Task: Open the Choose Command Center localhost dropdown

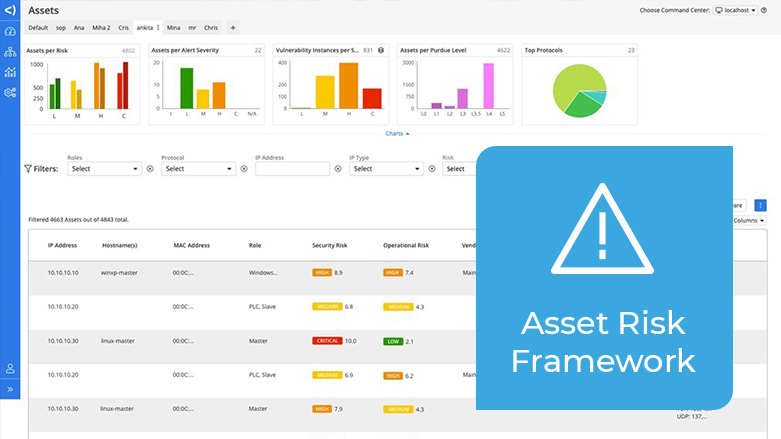Action: click(x=736, y=10)
